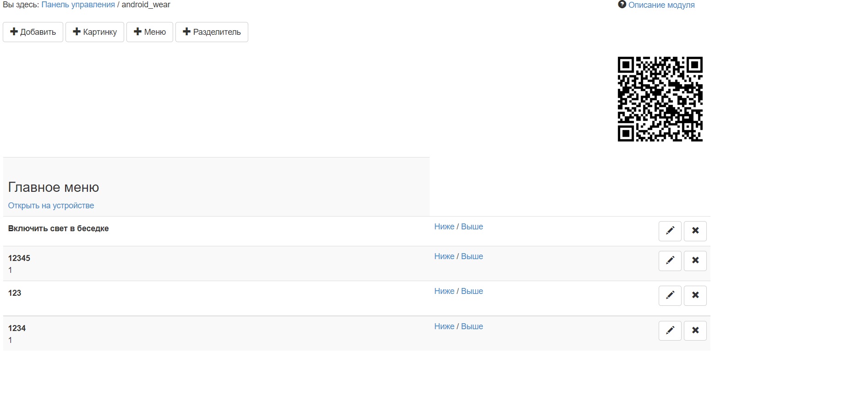This screenshot has width=868, height=418.
Task: Remove the '1234' entry
Action: [x=695, y=331]
